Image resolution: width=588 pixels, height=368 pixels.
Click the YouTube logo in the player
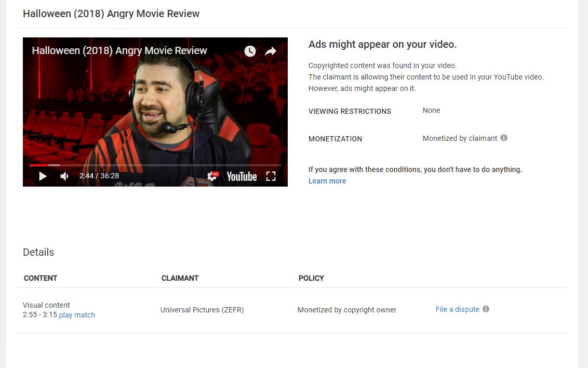pos(242,176)
